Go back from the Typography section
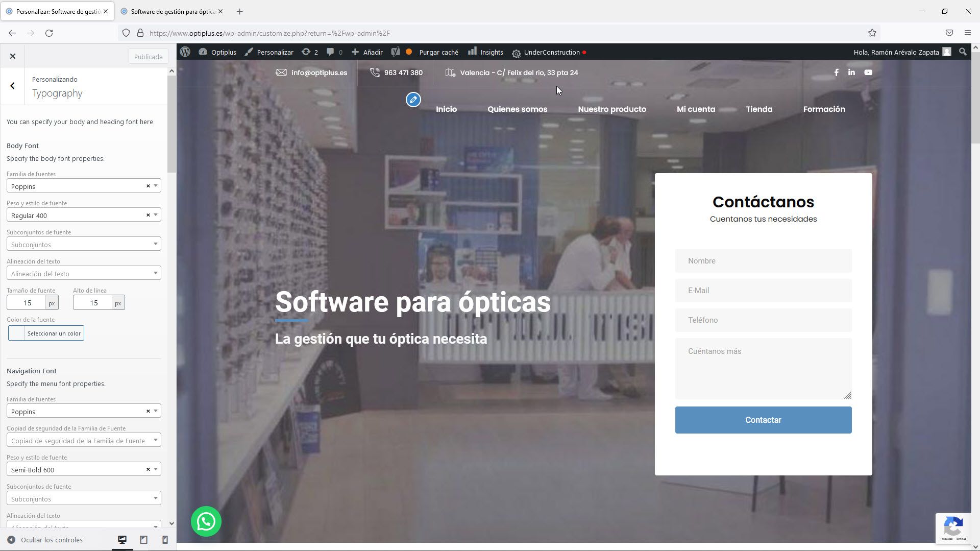Viewport: 980px width, 551px height. pos(13,86)
